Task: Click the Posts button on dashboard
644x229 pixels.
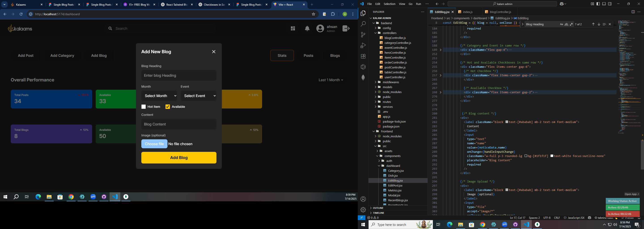Action: [308, 55]
